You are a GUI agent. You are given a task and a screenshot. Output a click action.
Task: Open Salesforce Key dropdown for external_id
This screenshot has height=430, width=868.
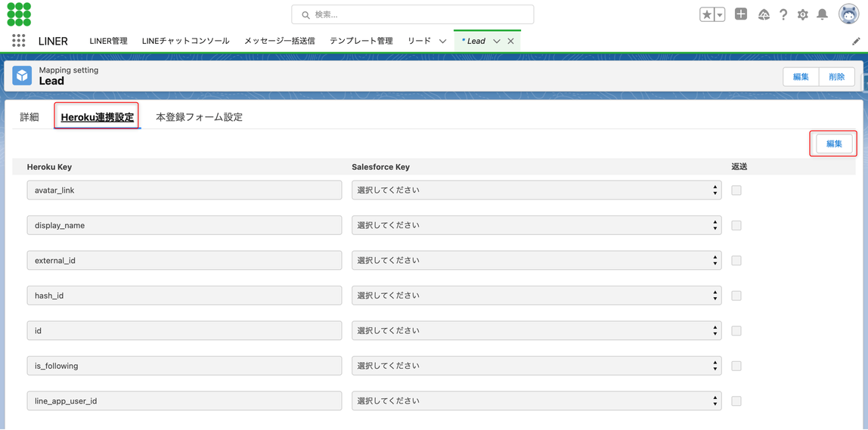[x=536, y=260]
